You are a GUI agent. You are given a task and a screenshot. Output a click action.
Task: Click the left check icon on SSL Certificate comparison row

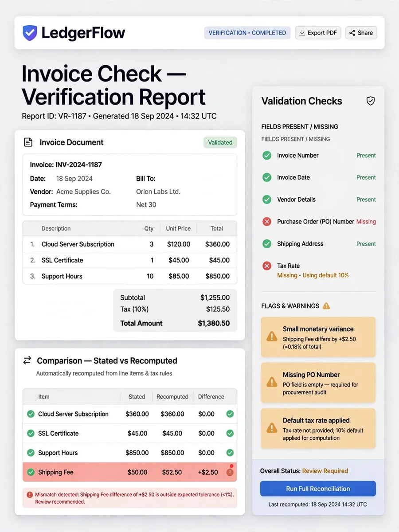click(x=31, y=434)
